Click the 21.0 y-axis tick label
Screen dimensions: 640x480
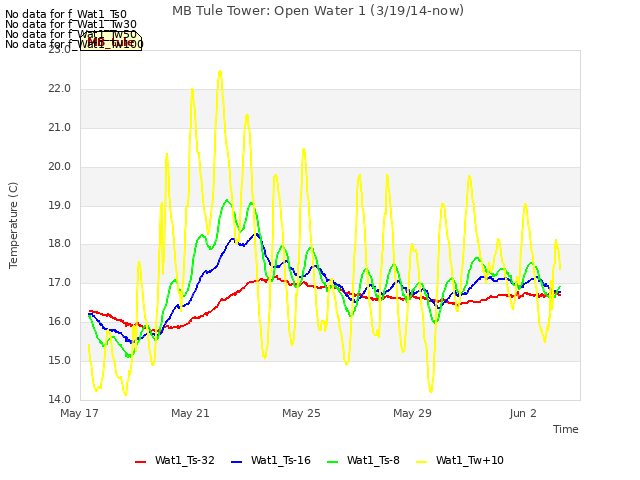[60, 128]
